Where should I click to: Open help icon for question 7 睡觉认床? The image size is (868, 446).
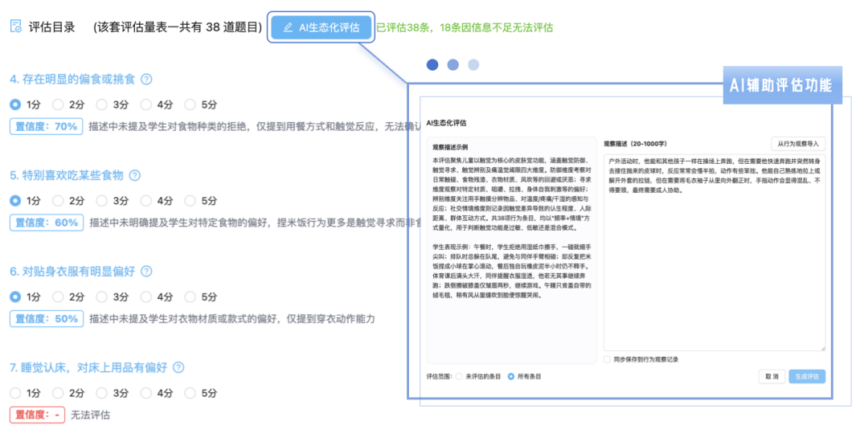tap(178, 367)
